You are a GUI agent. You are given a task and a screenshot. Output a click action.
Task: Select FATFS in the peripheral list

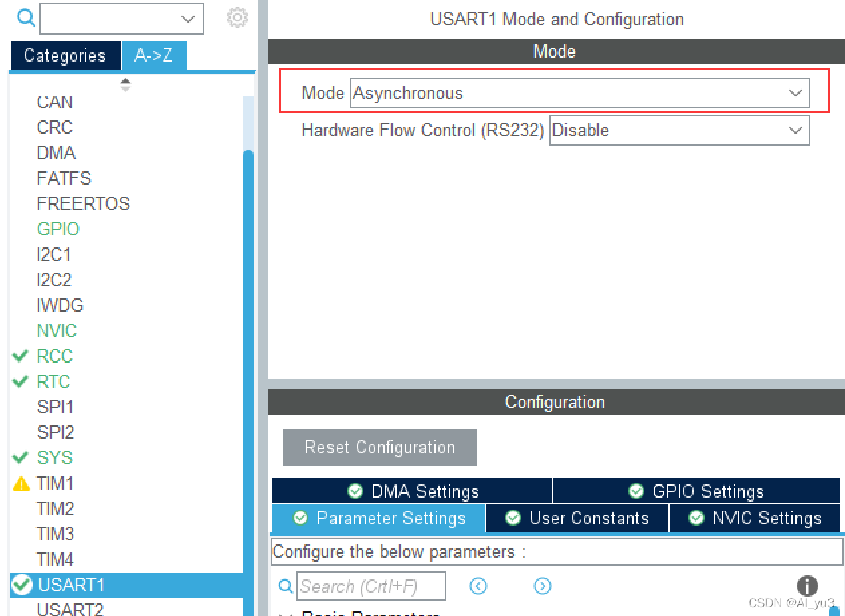pos(64,178)
